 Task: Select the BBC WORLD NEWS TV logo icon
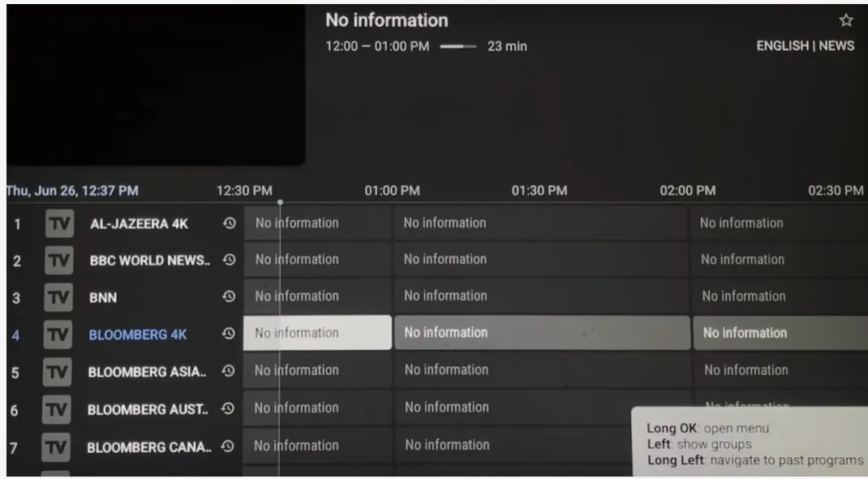pyautogui.click(x=58, y=260)
